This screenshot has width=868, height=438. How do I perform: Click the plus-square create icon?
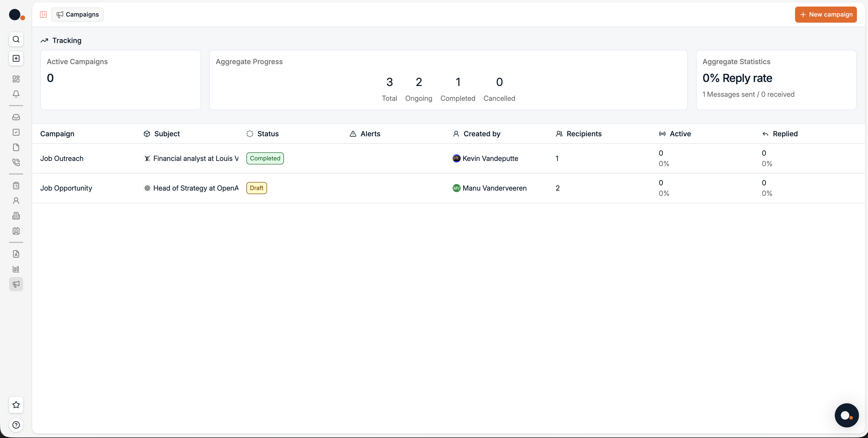click(x=16, y=58)
